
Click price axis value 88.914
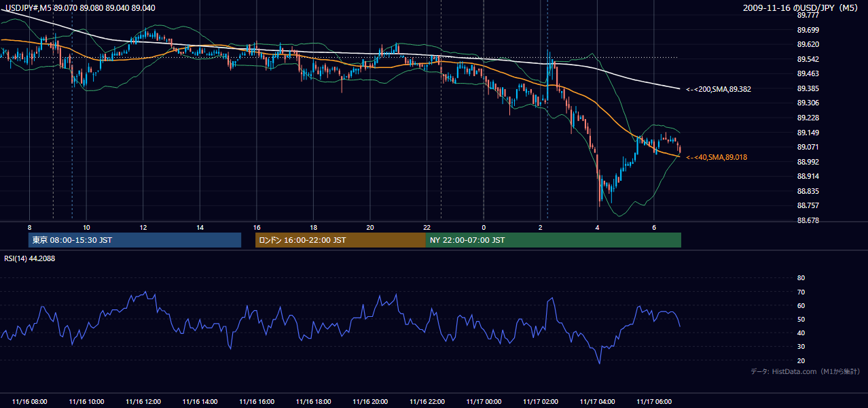pos(808,176)
